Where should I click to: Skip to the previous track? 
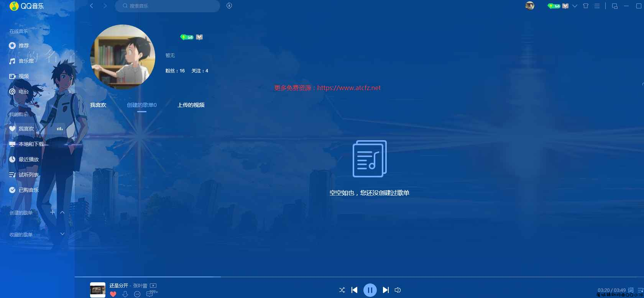[x=355, y=290]
